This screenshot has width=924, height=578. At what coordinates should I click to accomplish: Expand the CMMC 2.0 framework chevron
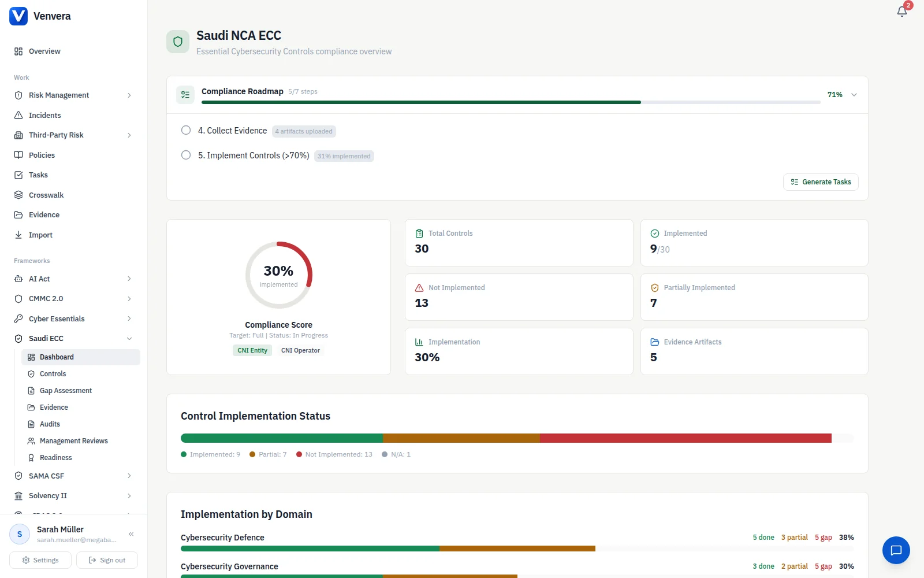(x=129, y=299)
